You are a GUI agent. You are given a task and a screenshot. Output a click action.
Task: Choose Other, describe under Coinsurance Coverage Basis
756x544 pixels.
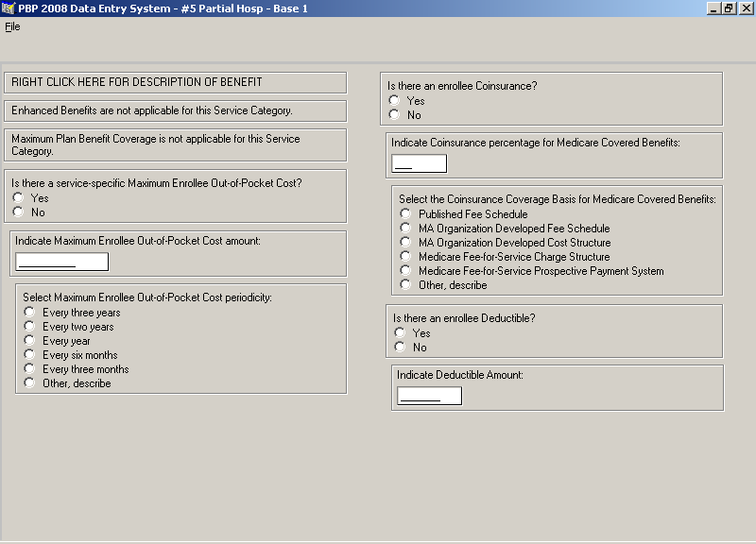(x=405, y=285)
